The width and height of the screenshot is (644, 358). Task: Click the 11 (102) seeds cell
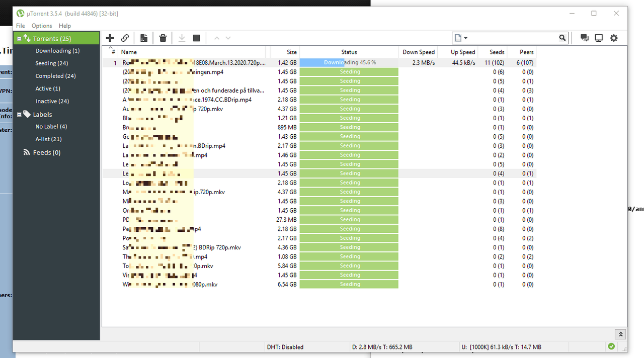pos(494,63)
